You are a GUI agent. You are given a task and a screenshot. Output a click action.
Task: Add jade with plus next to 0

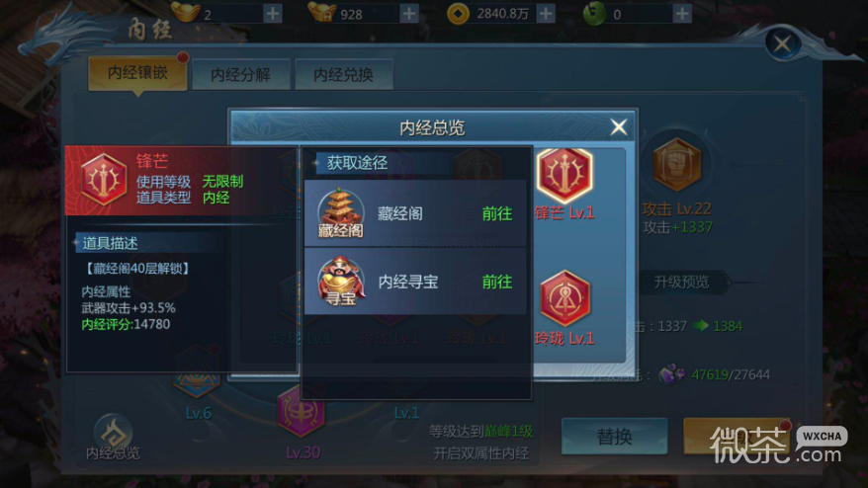click(x=682, y=13)
